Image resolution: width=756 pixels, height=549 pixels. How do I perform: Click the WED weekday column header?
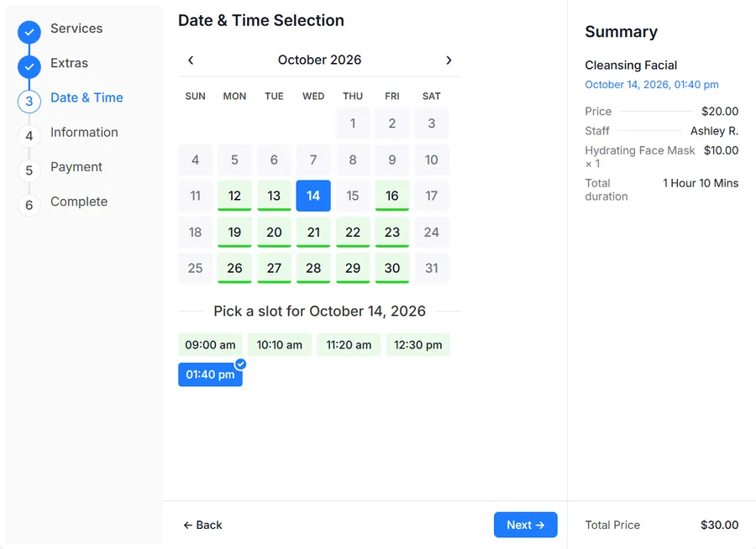313,97
